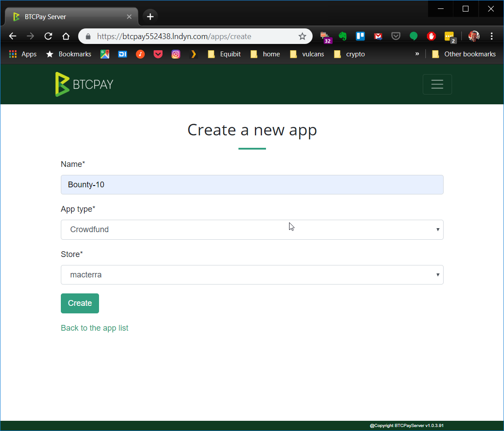
Task: Open the AdBlock extension
Action: pyautogui.click(x=431, y=36)
